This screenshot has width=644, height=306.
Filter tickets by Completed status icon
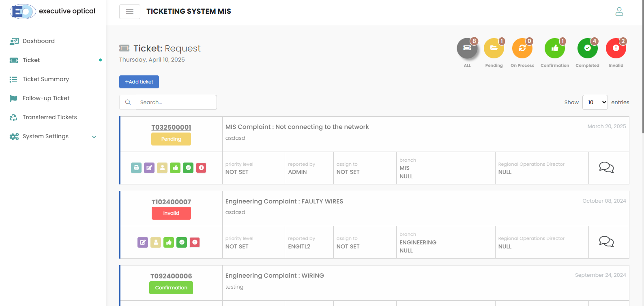tap(588, 48)
